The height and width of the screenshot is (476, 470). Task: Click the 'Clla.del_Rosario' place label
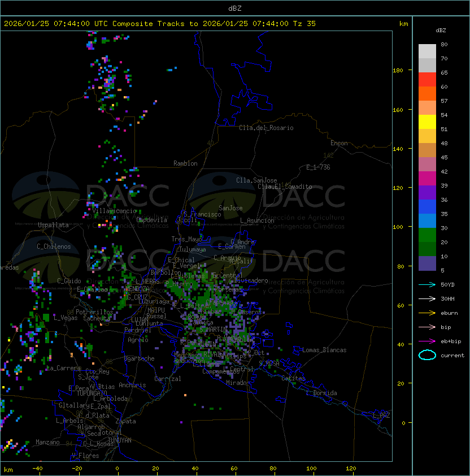pyautogui.click(x=266, y=128)
